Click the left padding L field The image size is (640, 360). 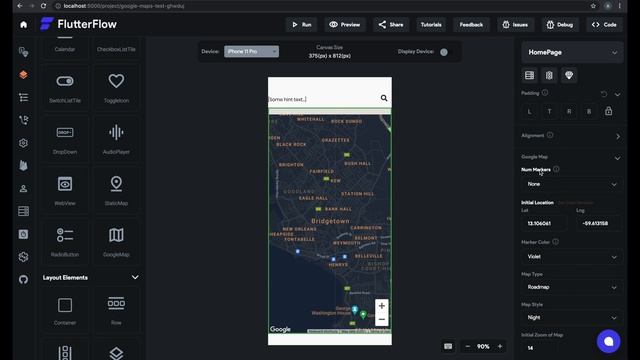[x=529, y=111]
